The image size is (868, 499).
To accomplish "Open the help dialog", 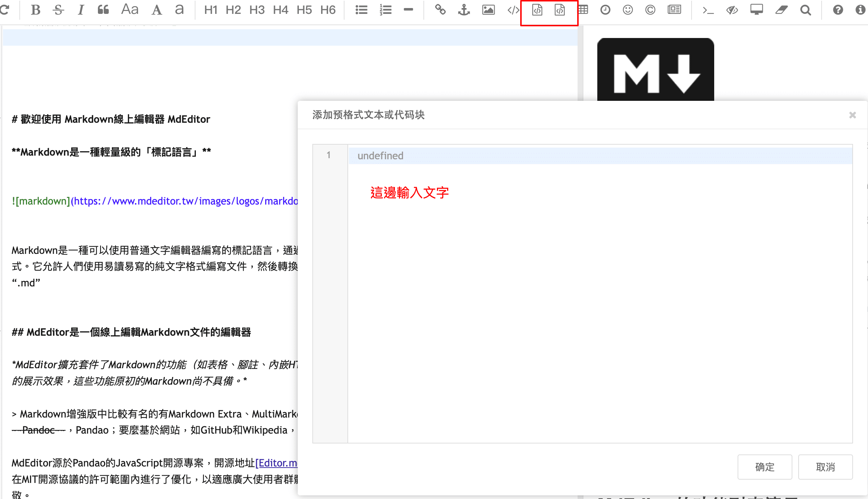I will point(838,10).
